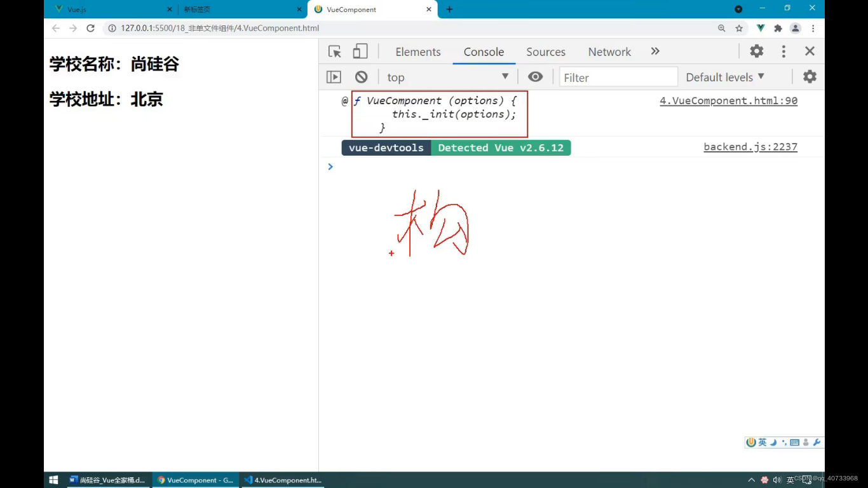Show hidden system tray icons

[752, 480]
